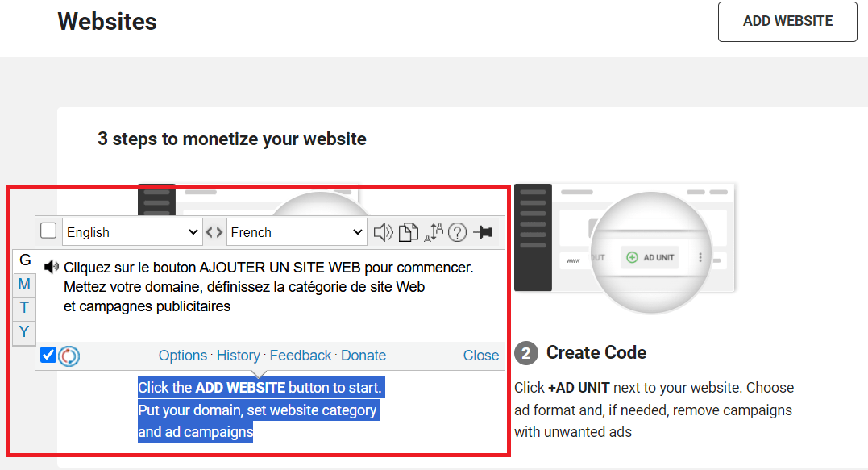Refresh translation with the circular arrows icon
The image size is (868, 470).
pyautogui.click(x=69, y=355)
